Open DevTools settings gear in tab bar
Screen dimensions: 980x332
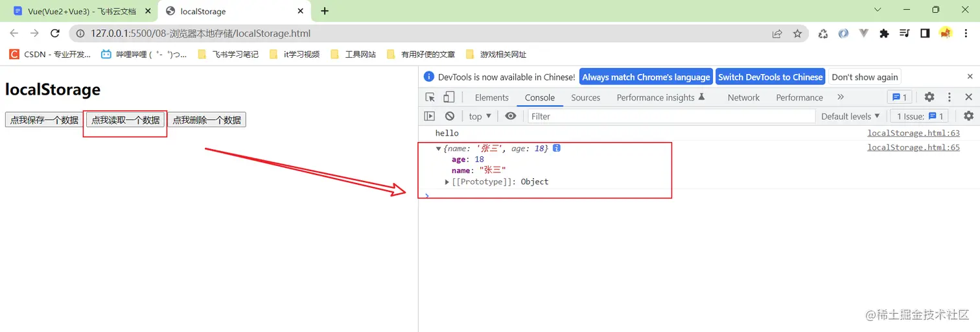(x=929, y=97)
